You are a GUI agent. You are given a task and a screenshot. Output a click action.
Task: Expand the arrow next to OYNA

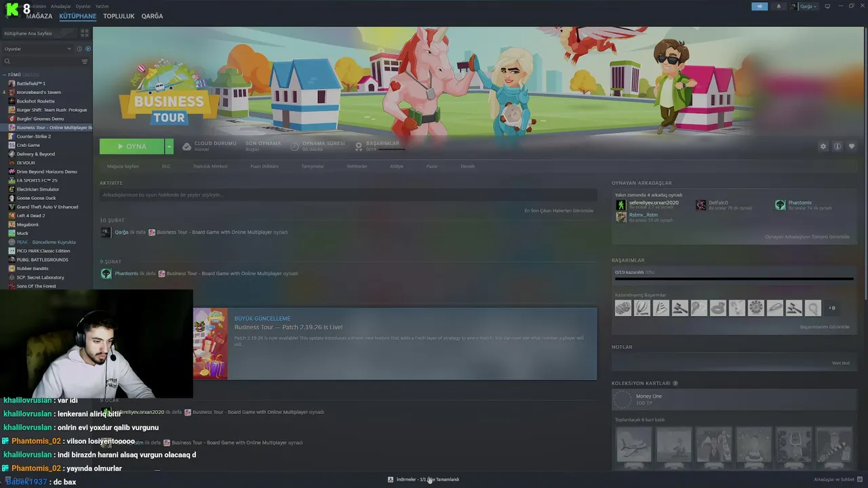pos(169,146)
